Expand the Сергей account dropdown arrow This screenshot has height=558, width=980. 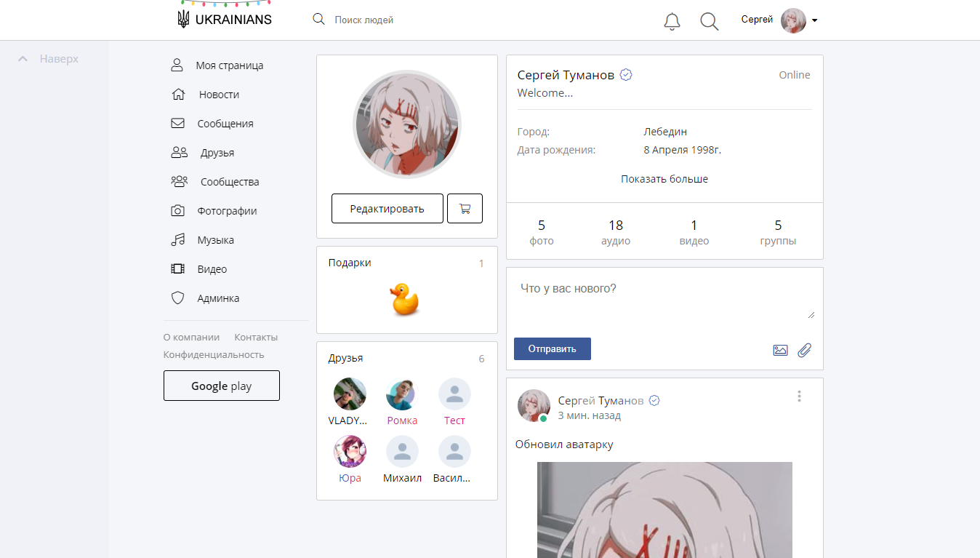point(814,20)
